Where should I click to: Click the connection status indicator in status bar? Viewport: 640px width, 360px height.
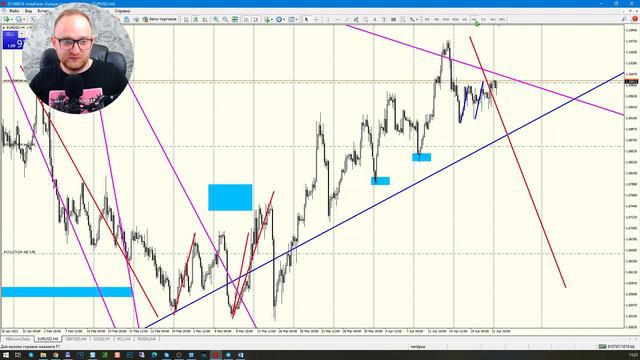pos(616,347)
